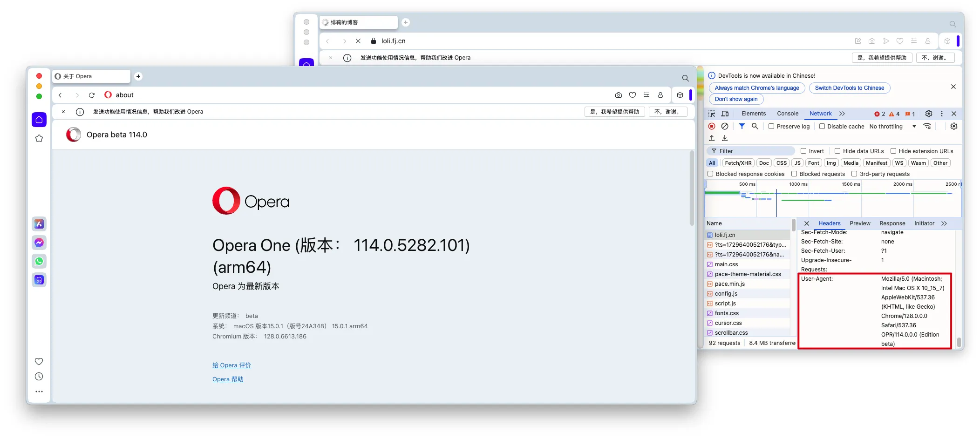Open network conditions Wi-Fi icon
Screen dimensions: 980x439
927,126
